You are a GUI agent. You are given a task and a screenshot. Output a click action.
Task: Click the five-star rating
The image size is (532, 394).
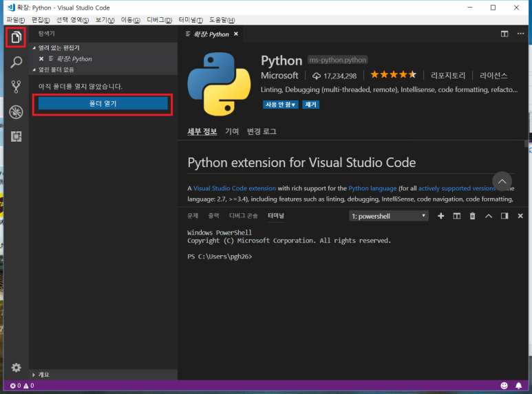tap(393, 74)
